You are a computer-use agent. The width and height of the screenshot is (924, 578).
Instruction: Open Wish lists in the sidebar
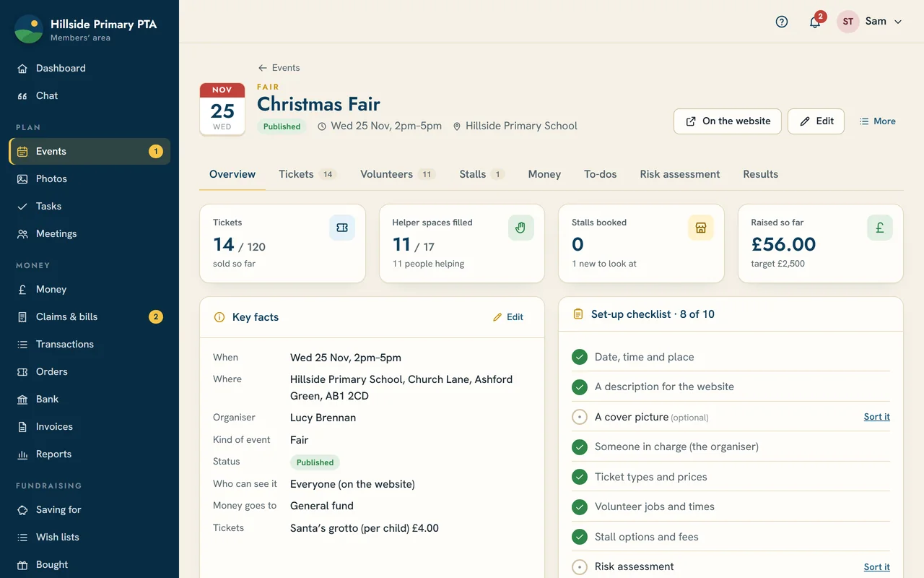90,537
